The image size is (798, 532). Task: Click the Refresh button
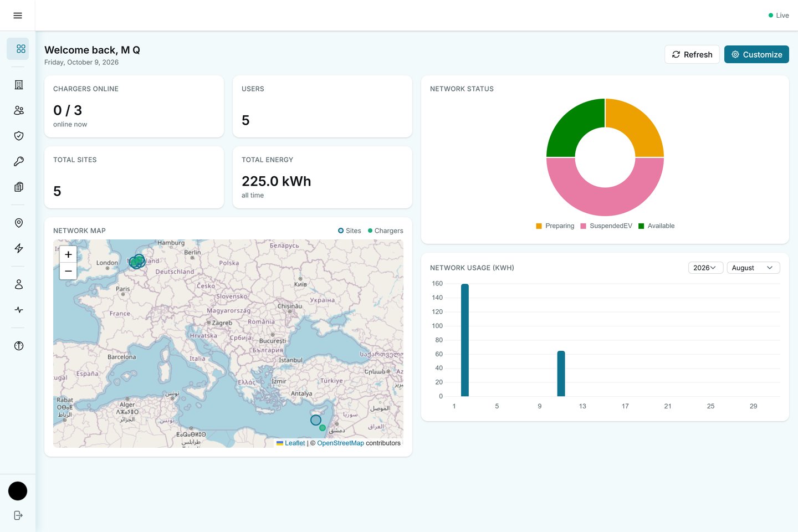click(x=692, y=54)
